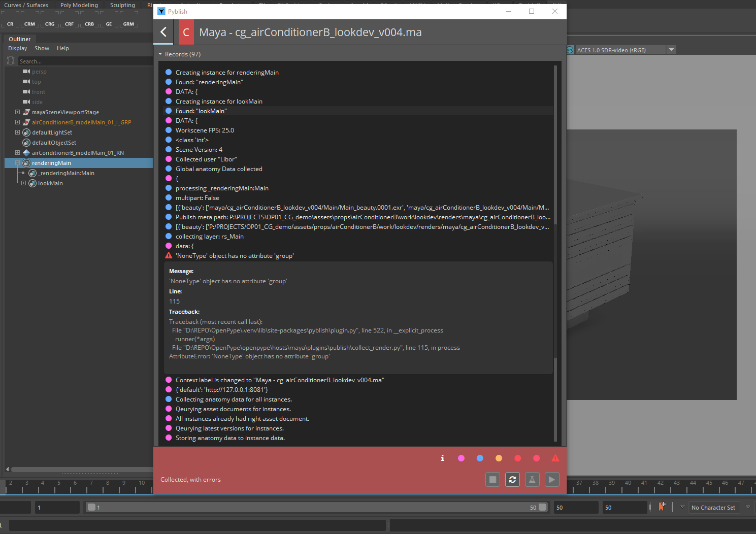Toggle info record filter icon

tap(442, 458)
